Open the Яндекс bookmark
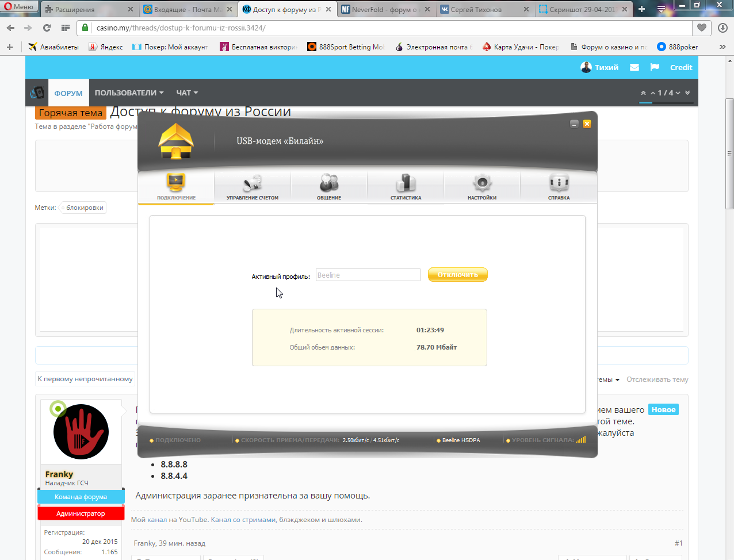 [x=106, y=47]
